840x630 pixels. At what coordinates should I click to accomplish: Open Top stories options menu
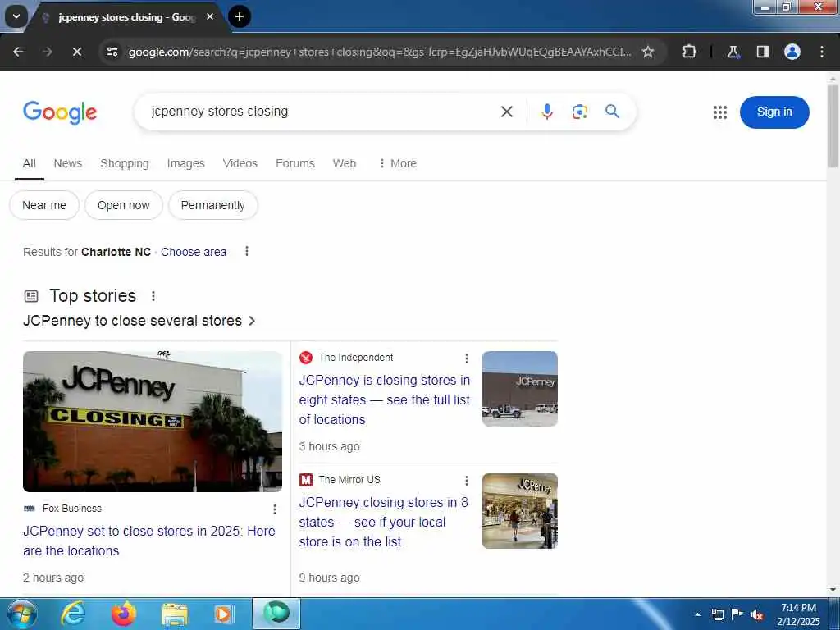[153, 295]
